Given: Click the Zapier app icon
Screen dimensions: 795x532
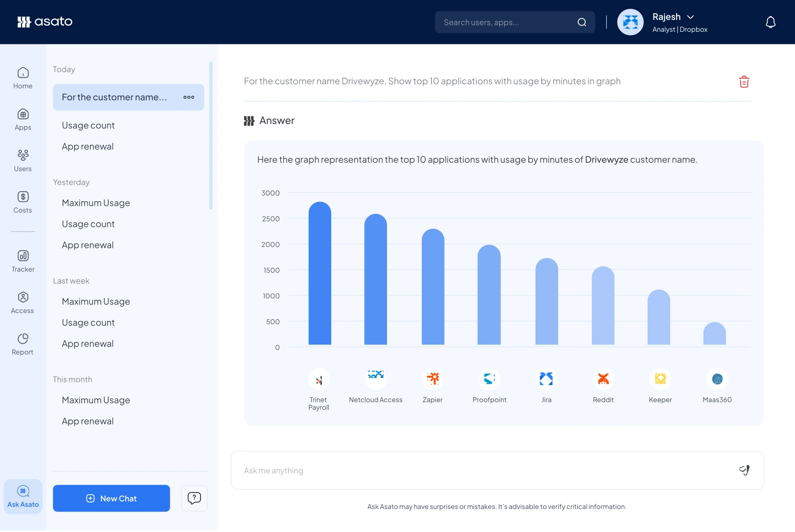Looking at the screenshot, I should (432, 379).
